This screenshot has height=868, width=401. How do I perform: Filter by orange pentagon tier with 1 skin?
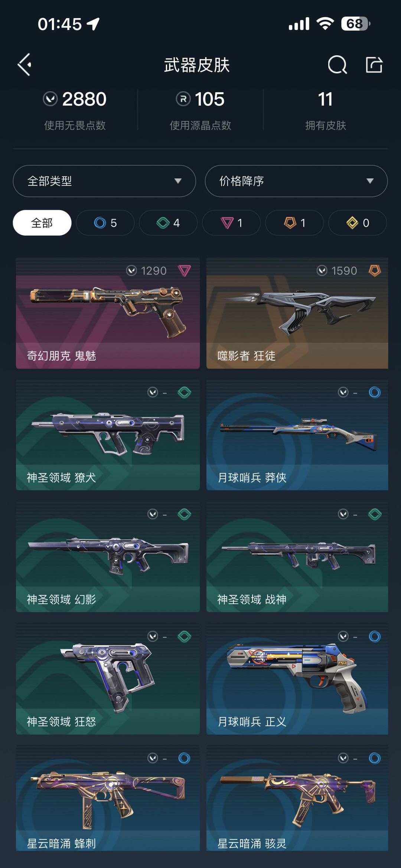pos(294,223)
